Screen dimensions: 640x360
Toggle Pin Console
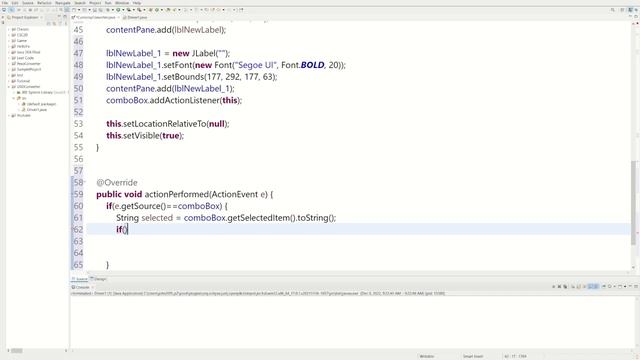[x=604, y=287]
